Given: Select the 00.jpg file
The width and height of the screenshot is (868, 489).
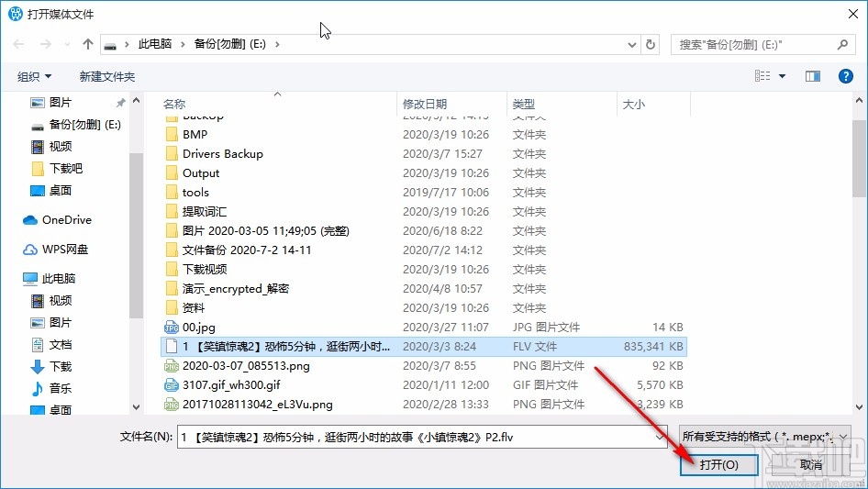Looking at the screenshot, I should tap(424, 328).
